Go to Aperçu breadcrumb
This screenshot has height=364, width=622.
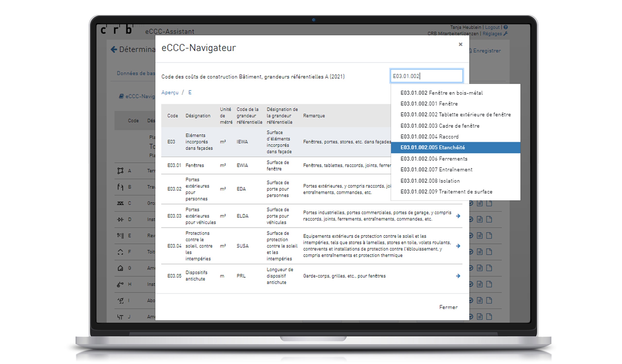coord(170,93)
